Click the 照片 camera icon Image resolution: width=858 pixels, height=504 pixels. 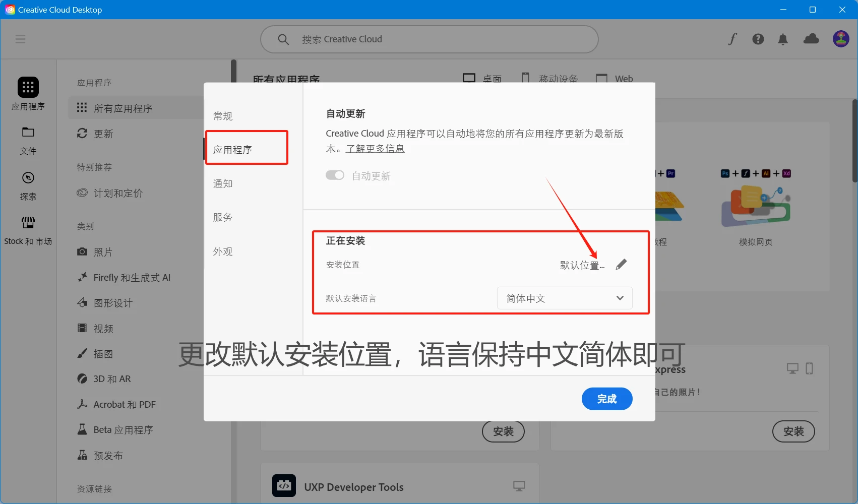pyautogui.click(x=82, y=251)
